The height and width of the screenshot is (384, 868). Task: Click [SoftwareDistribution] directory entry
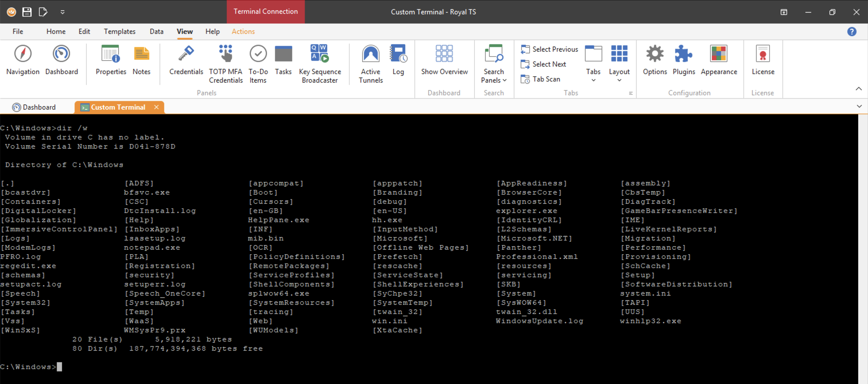676,284
